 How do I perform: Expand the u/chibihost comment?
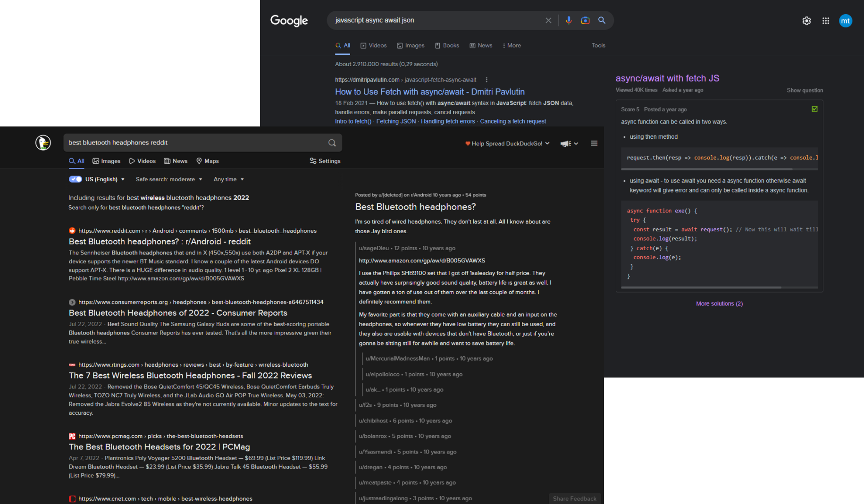click(x=405, y=420)
